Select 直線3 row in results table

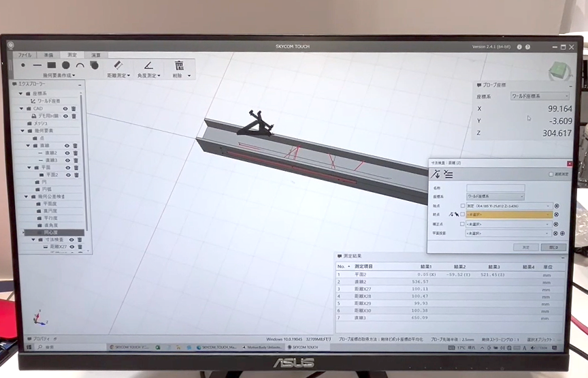coord(451,318)
